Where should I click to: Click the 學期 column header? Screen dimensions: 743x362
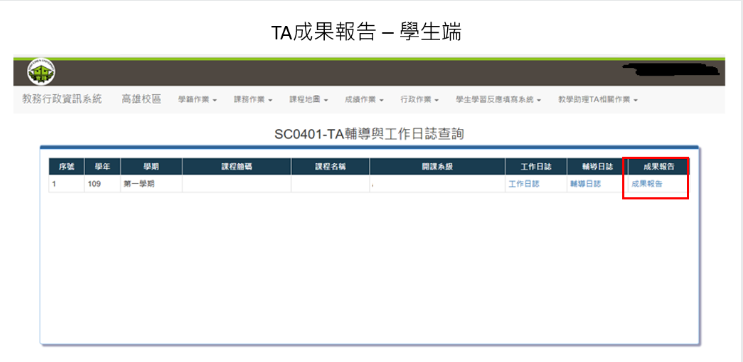152,166
